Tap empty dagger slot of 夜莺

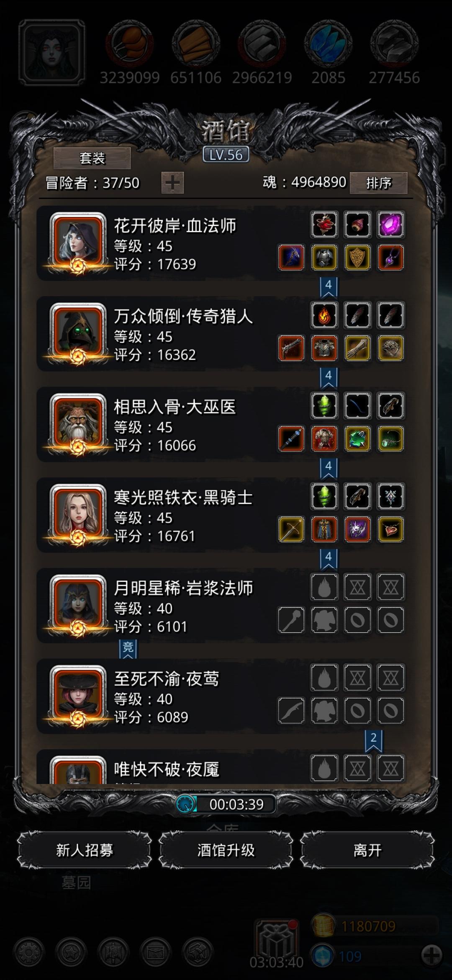click(x=291, y=710)
